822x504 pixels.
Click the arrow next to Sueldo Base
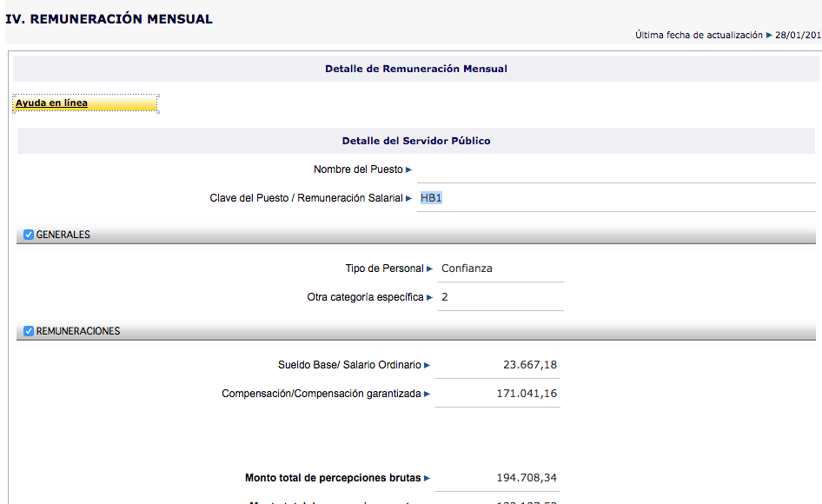427,365
